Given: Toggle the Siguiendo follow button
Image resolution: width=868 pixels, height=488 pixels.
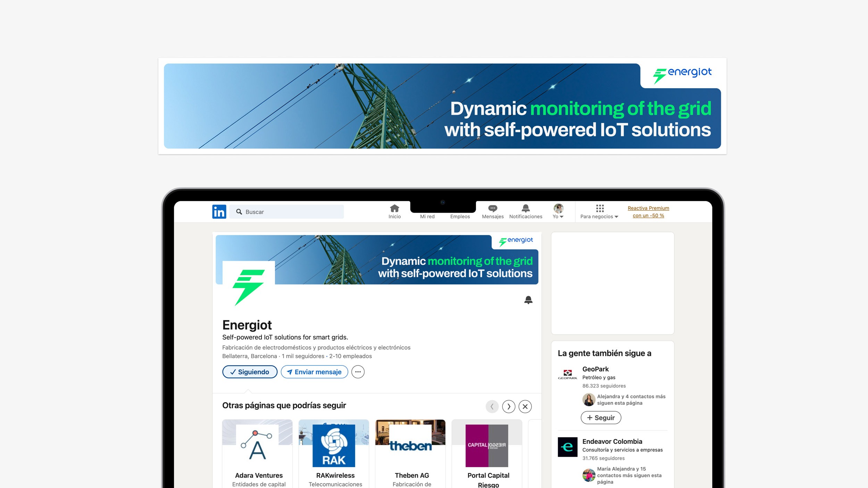Looking at the screenshot, I should tap(250, 372).
